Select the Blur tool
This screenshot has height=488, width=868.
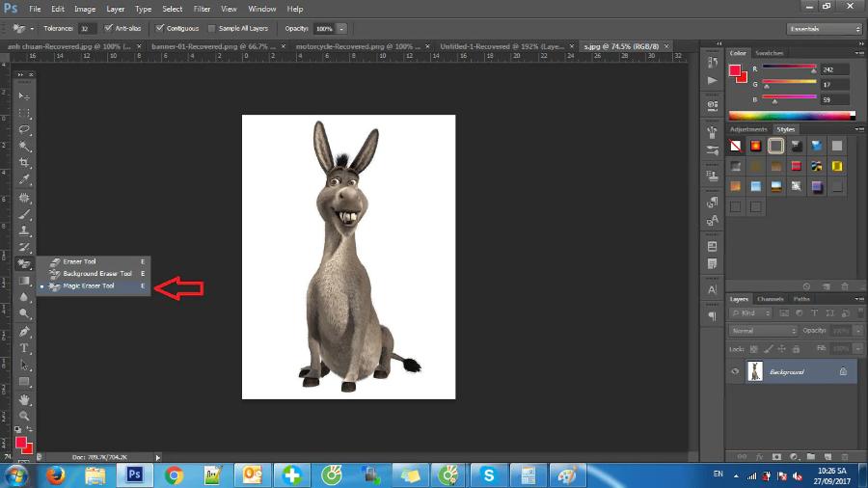24,297
